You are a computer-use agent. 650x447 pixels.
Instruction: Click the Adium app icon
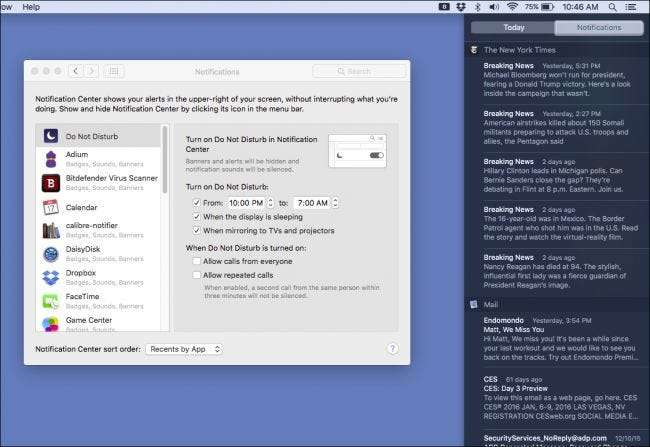click(51, 159)
